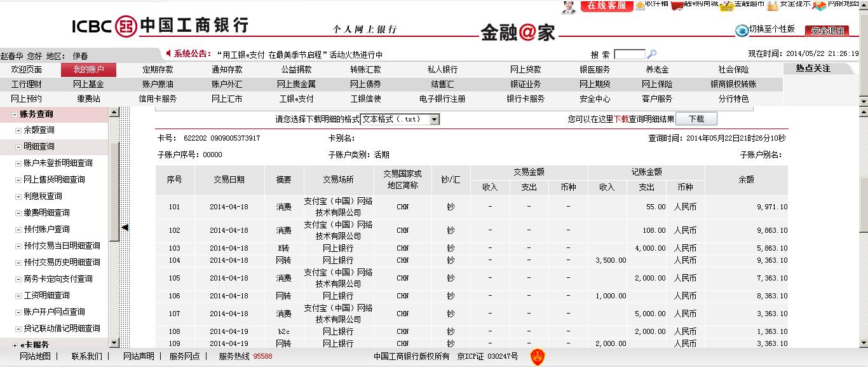Image resolution: width=868 pixels, height=367 pixels.
Task: Select 余额查询 in the sidebar
Action: click(x=39, y=130)
